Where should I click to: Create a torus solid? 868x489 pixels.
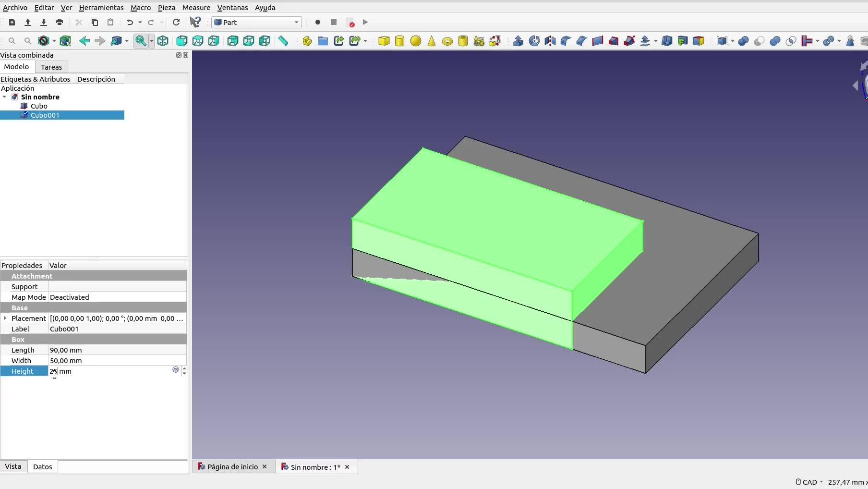[447, 41]
